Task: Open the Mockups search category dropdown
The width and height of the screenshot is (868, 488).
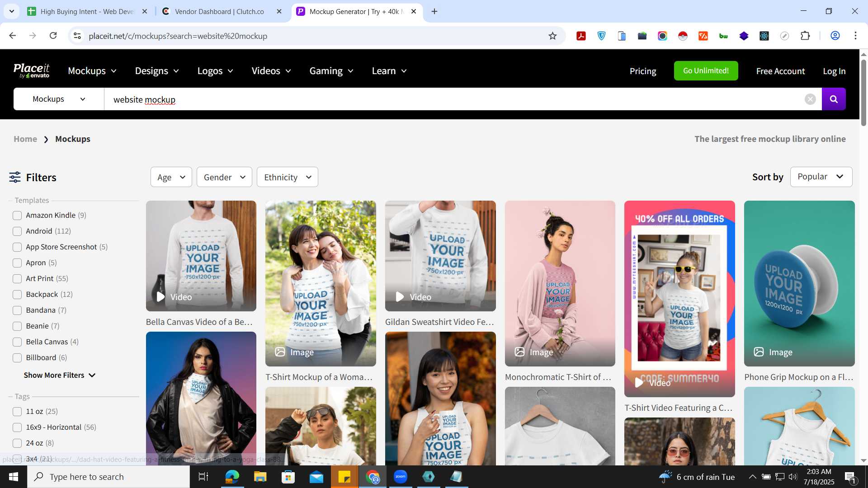Action: point(59,99)
